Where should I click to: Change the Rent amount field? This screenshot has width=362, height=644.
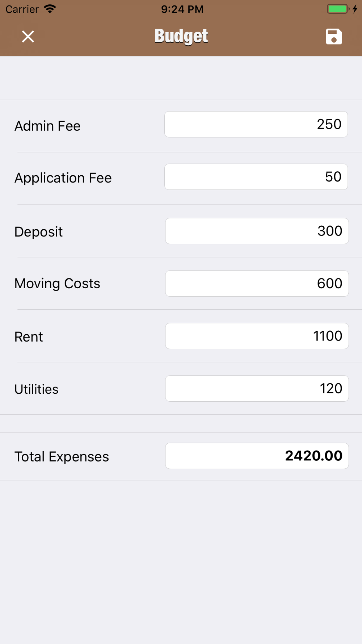coord(257,336)
